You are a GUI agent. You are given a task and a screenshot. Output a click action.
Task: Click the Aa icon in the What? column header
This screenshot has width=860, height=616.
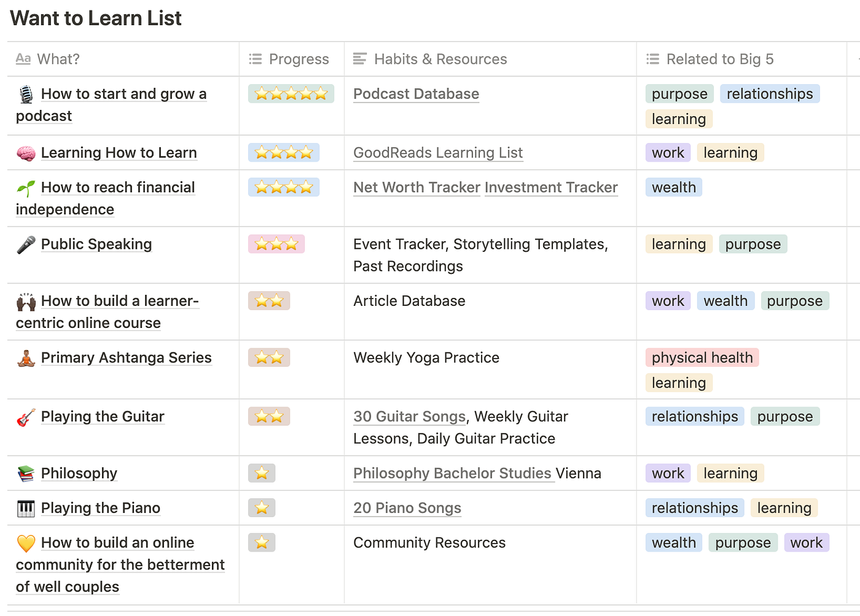[23, 58]
